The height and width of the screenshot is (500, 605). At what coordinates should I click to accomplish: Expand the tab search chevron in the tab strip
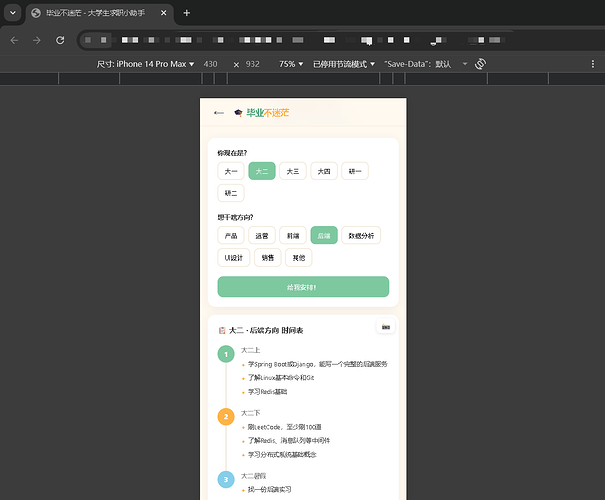point(12,13)
